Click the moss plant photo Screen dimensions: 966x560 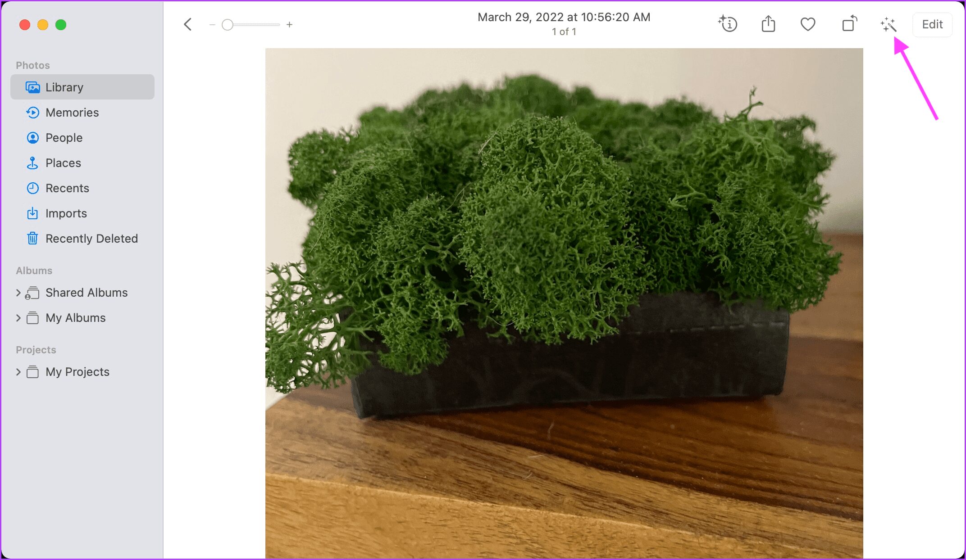(564, 303)
